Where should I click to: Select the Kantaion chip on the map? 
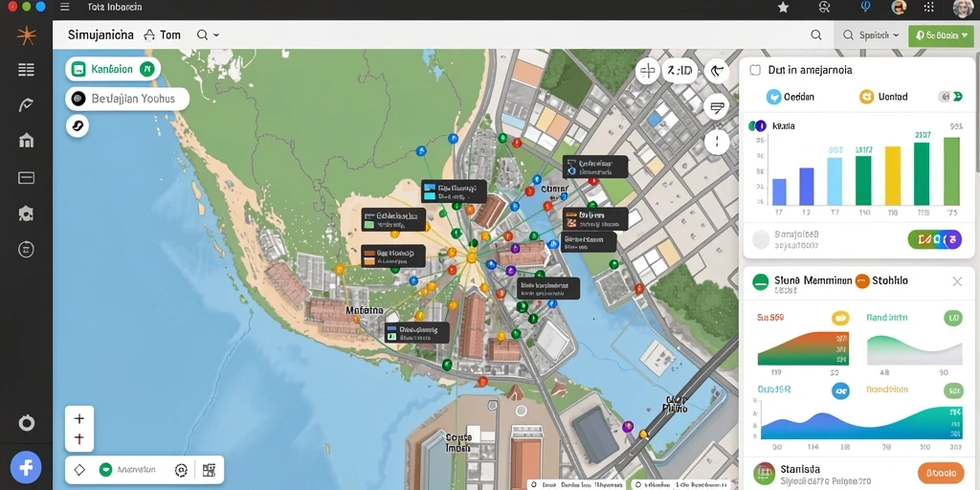[x=113, y=69]
